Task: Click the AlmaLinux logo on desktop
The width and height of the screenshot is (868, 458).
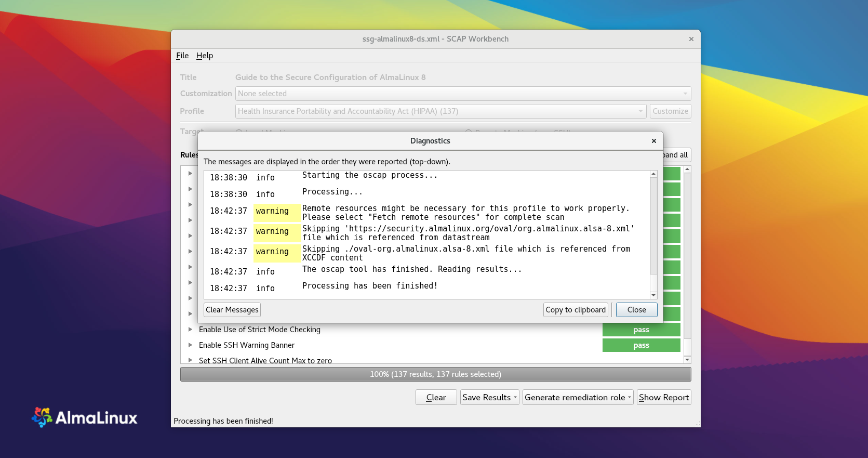Action: pyautogui.click(x=85, y=417)
